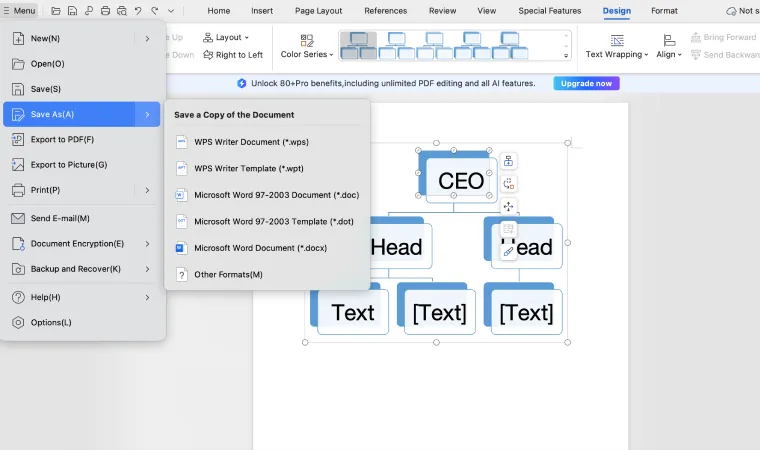Choose Export to PDF(F)

click(x=81, y=140)
